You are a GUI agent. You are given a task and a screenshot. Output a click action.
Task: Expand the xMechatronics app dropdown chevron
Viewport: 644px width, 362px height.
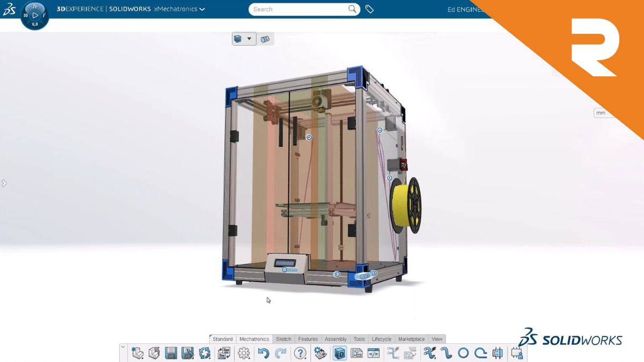click(x=202, y=9)
